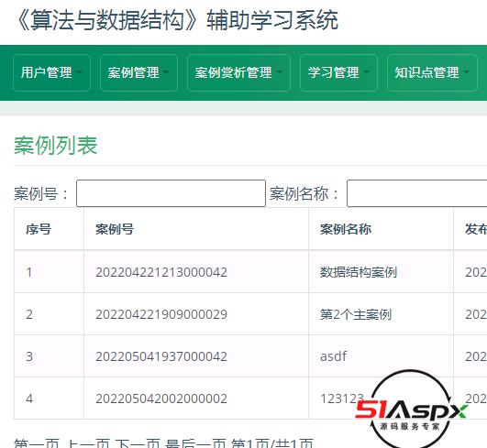Go to 第一页 pagination link

click(37, 443)
